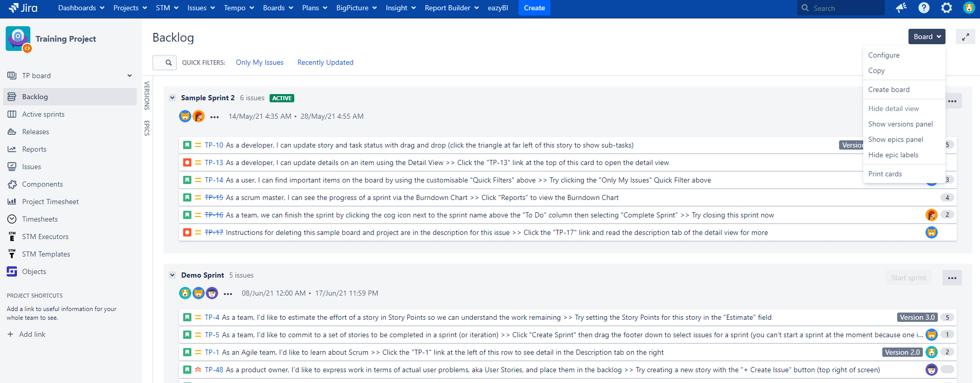Open Objects from the sidebar

click(34, 271)
